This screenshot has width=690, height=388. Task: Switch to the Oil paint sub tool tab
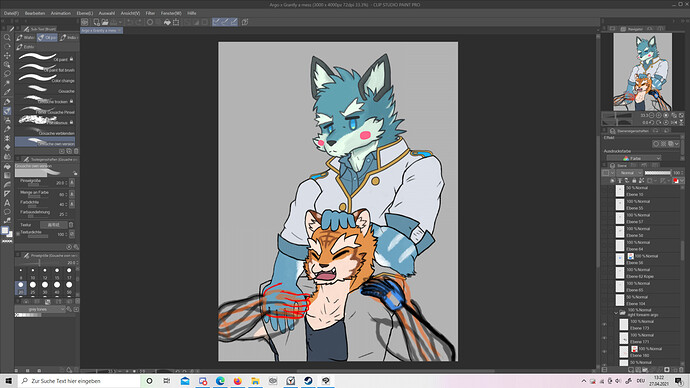[47, 38]
